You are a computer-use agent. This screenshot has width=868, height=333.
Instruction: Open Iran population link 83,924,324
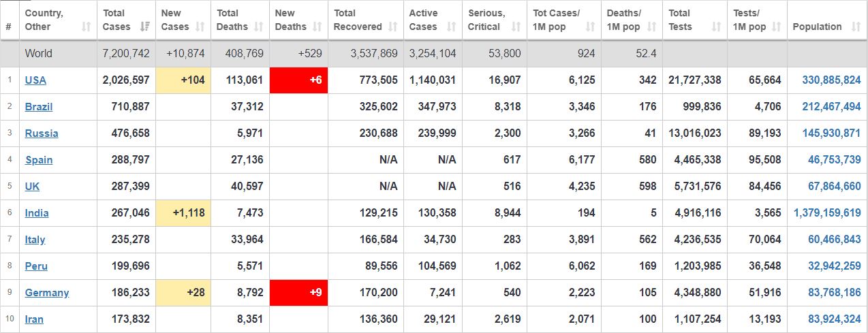pyautogui.click(x=835, y=319)
